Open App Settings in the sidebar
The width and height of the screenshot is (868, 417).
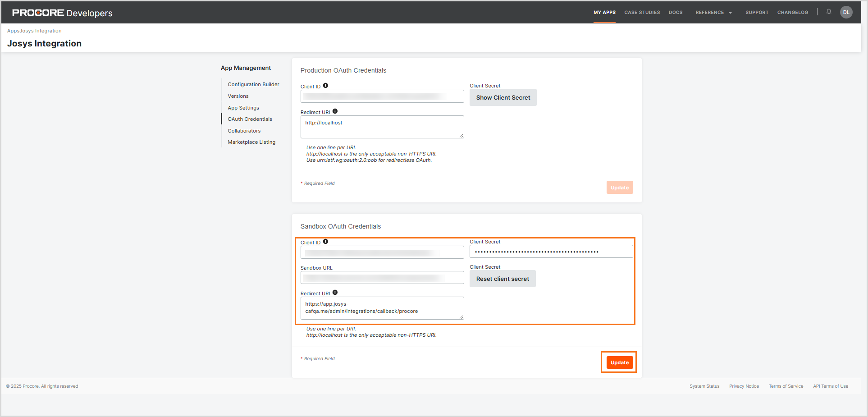[x=243, y=108]
